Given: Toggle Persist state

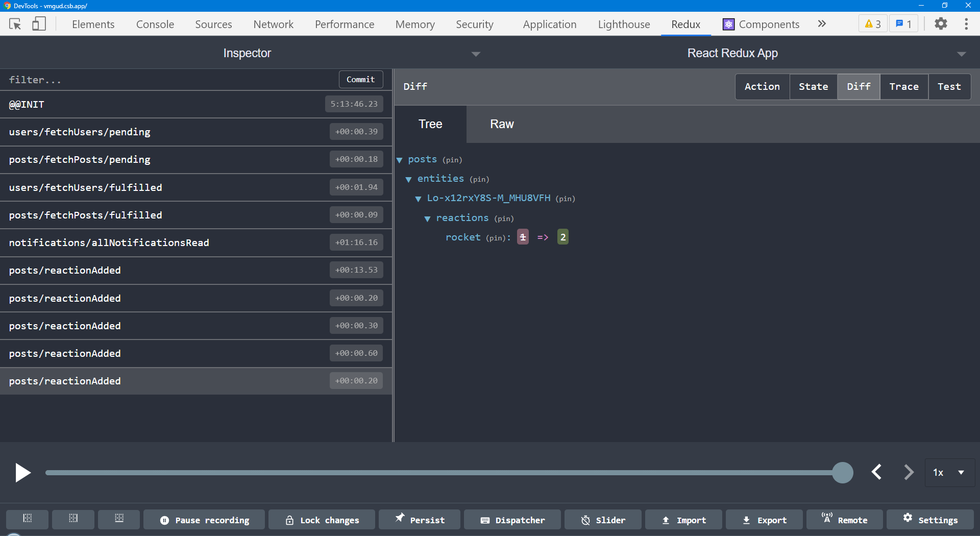Looking at the screenshot, I should 420,520.
